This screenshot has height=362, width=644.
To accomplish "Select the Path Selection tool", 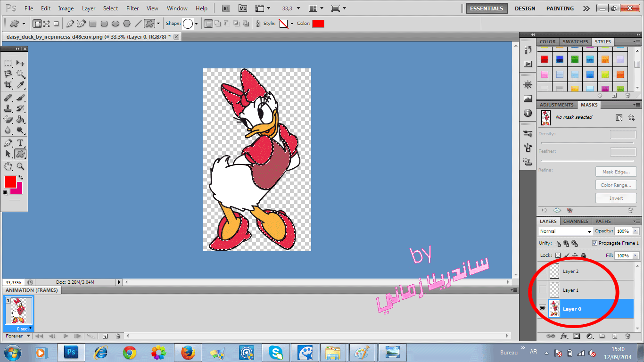I will [x=8, y=154].
